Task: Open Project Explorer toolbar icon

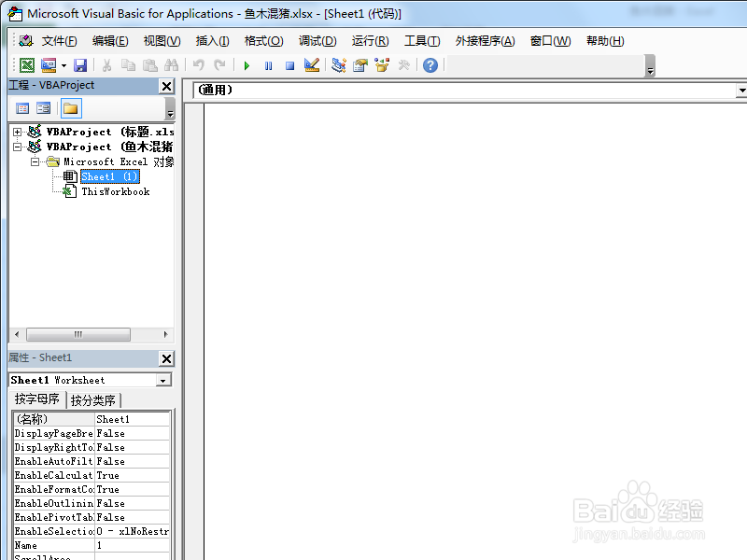Action: pyautogui.click(x=339, y=65)
